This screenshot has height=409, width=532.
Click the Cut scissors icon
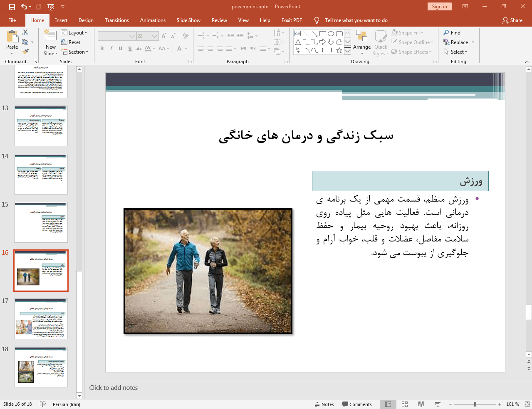[25, 32]
